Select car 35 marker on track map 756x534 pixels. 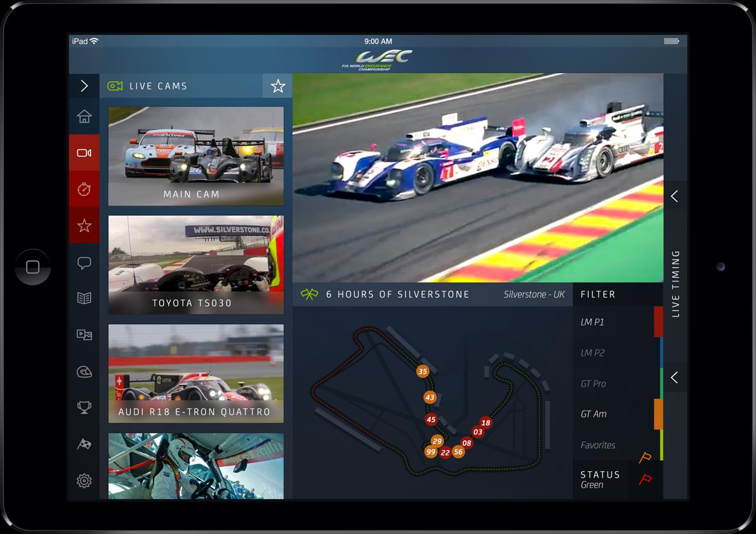[422, 371]
